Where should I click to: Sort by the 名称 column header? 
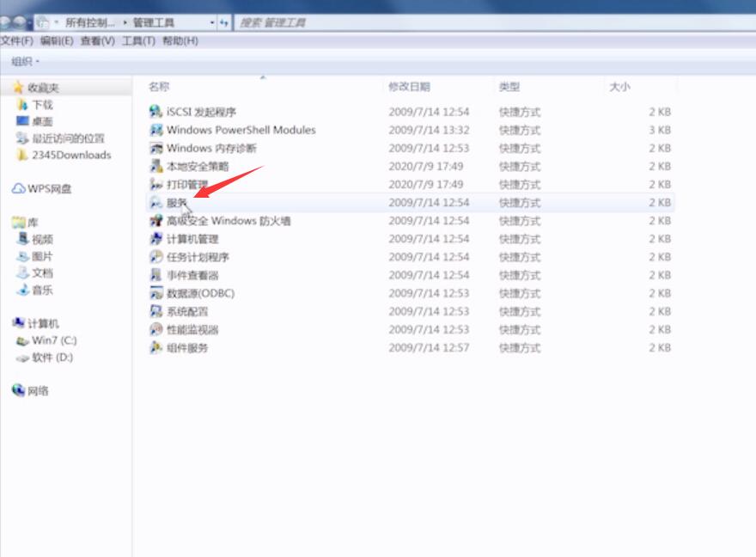(x=159, y=87)
